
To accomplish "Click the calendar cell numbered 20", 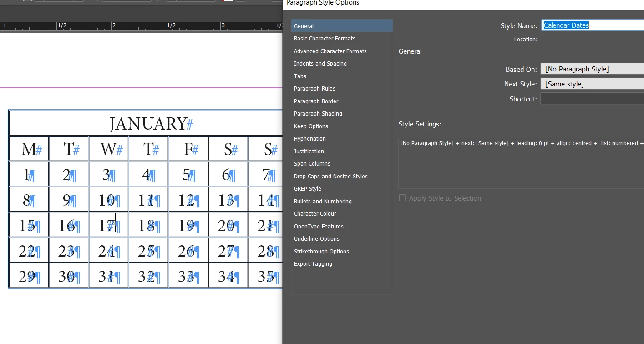I will [228, 225].
